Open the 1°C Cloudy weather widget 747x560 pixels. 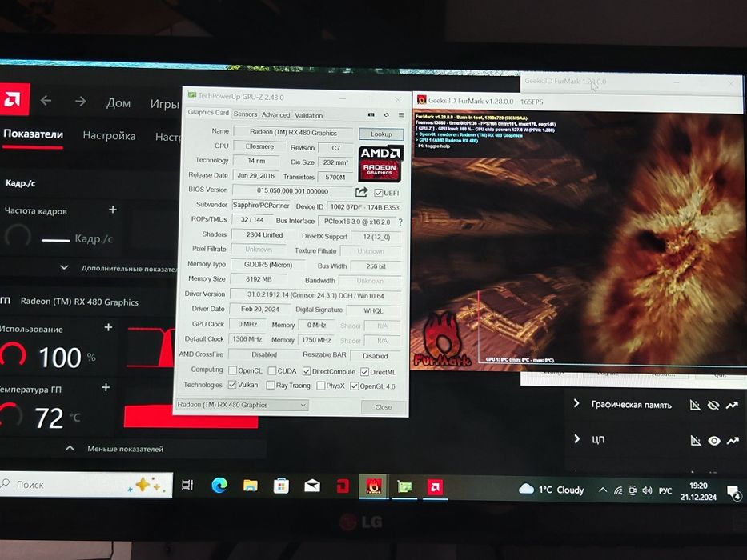click(x=552, y=490)
